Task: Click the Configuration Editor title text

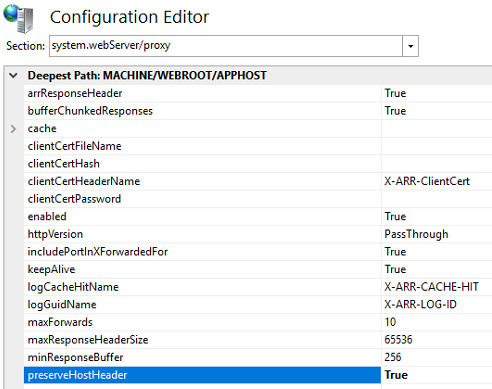Action: pyautogui.click(x=129, y=17)
